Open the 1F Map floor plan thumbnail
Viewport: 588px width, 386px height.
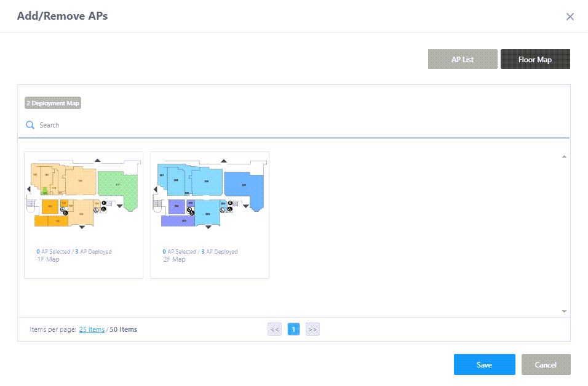pos(83,196)
